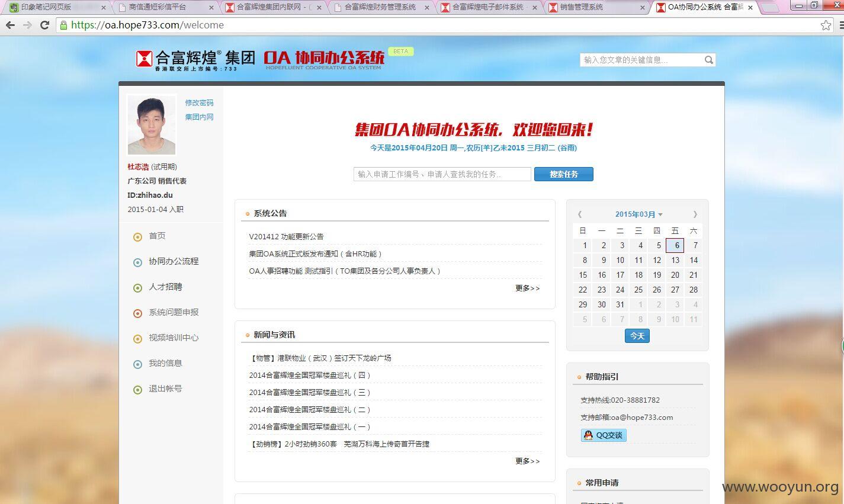Open 2014合富辉煌全国冠军楼盘巡礼（一）news
This screenshot has height=504, width=844.
(x=310, y=426)
